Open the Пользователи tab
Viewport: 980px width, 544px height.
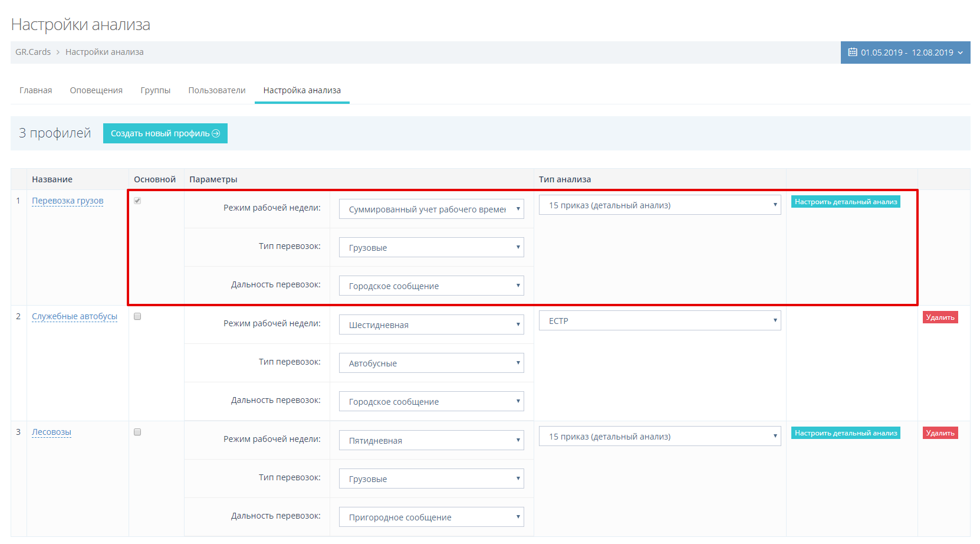pyautogui.click(x=216, y=90)
